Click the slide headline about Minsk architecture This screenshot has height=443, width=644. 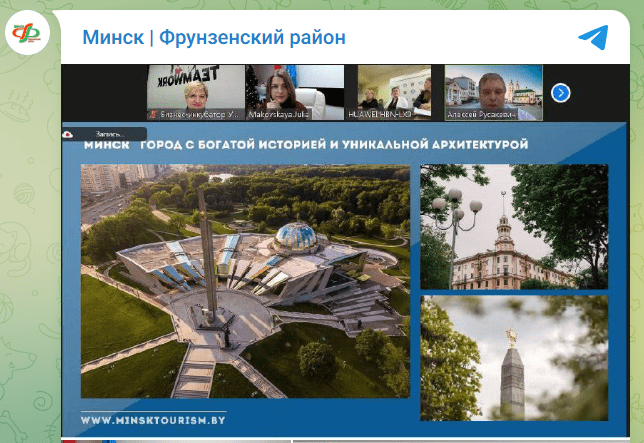305,146
